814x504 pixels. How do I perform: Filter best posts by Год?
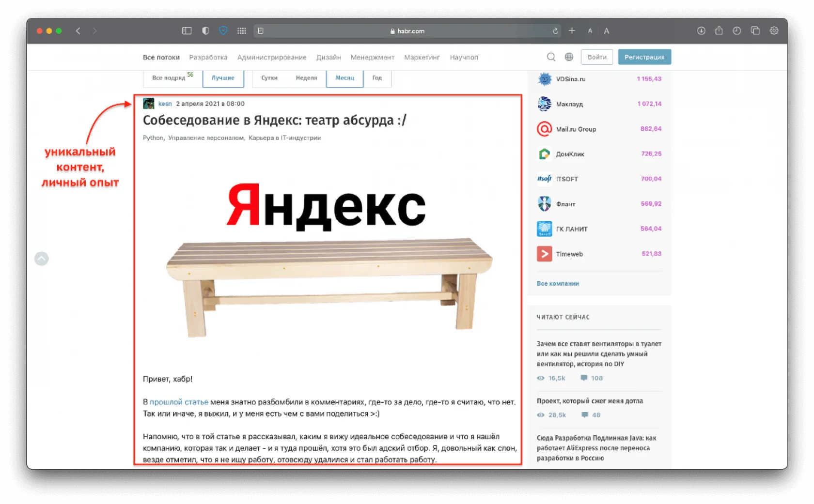(x=377, y=77)
